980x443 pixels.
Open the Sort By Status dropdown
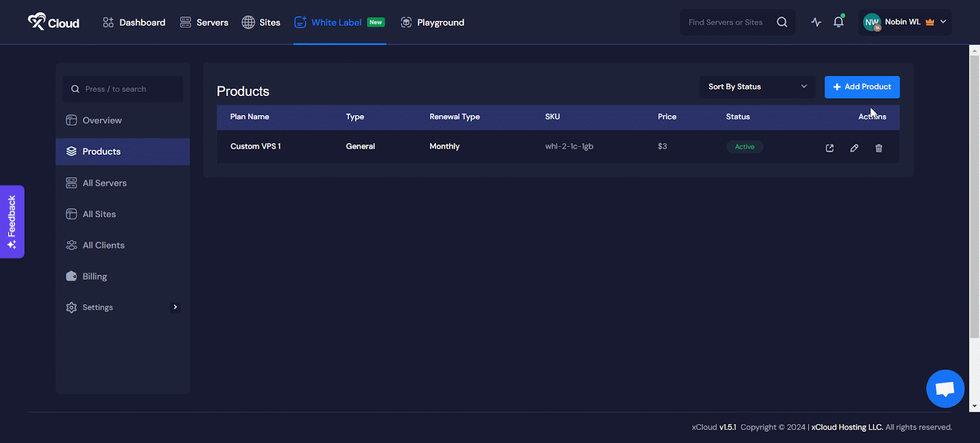tap(757, 87)
